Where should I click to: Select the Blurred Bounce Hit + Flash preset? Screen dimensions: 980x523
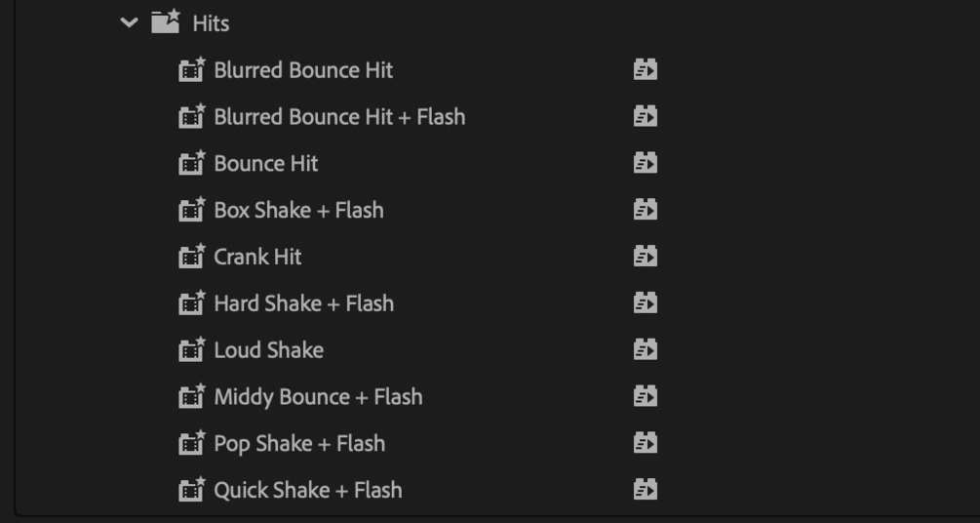point(339,117)
